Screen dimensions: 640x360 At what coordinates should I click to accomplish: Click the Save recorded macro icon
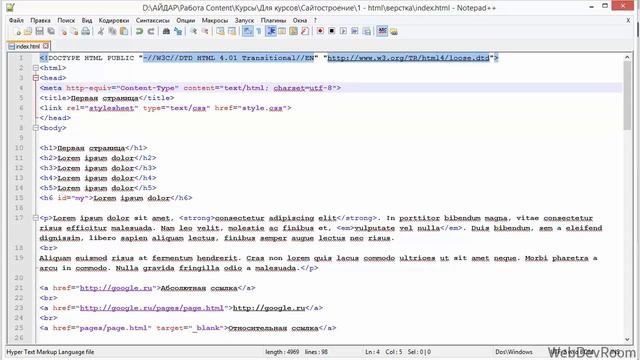point(367,31)
